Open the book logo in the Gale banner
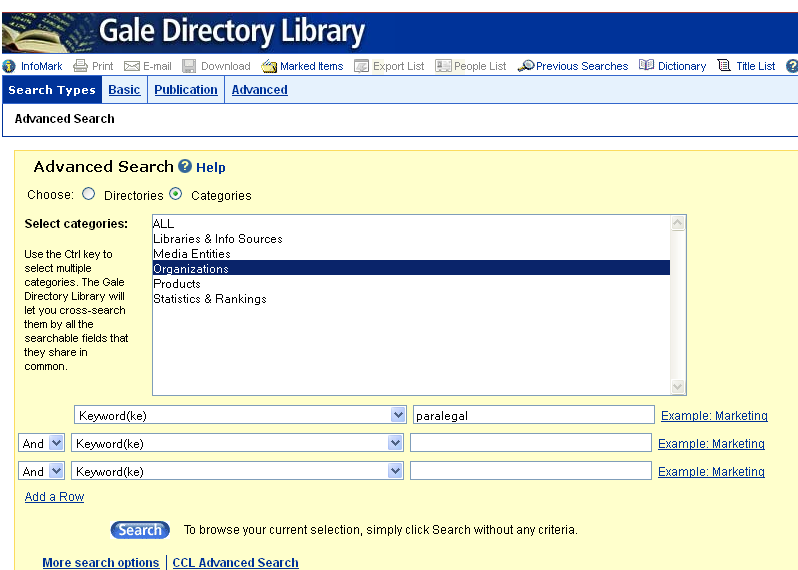The height and width of the screenshot is (570, 798). (x=48, y=33)
